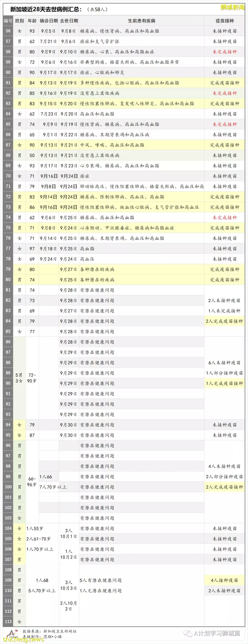Click the gender summary 5男3女
The height and width of the screenshot is (644, 248).
pyautogui.click(x=19, y=378)
